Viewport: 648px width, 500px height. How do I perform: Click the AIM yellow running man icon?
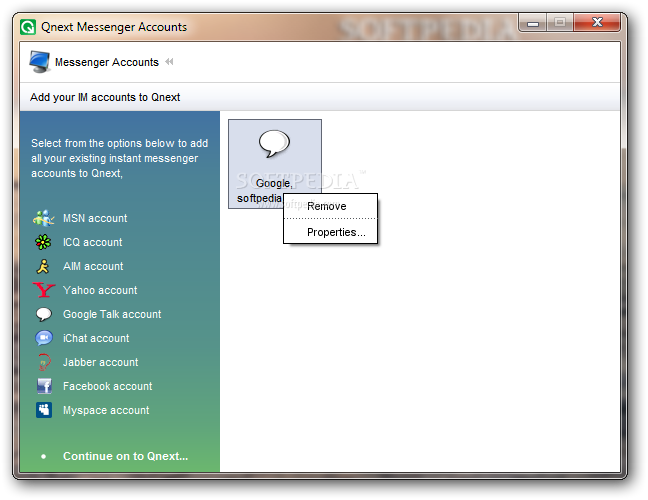(x=43, y=266)
